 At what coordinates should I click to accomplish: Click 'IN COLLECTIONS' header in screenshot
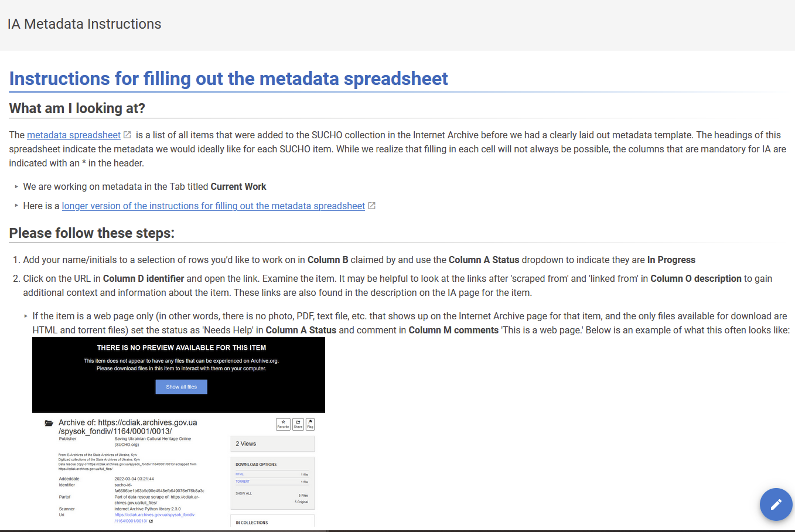pos(252,523)
